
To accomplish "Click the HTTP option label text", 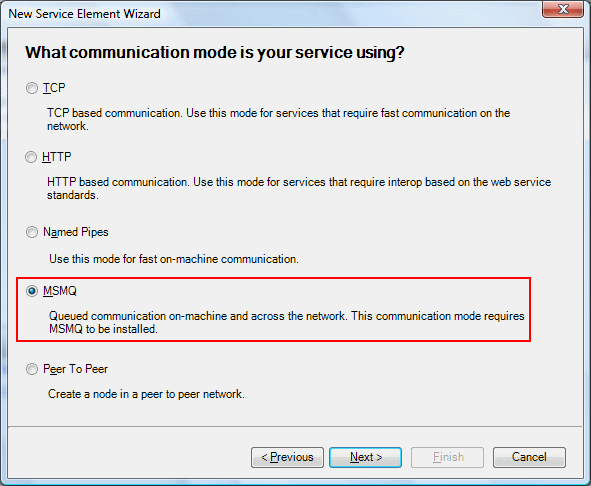I will [57, 156].
